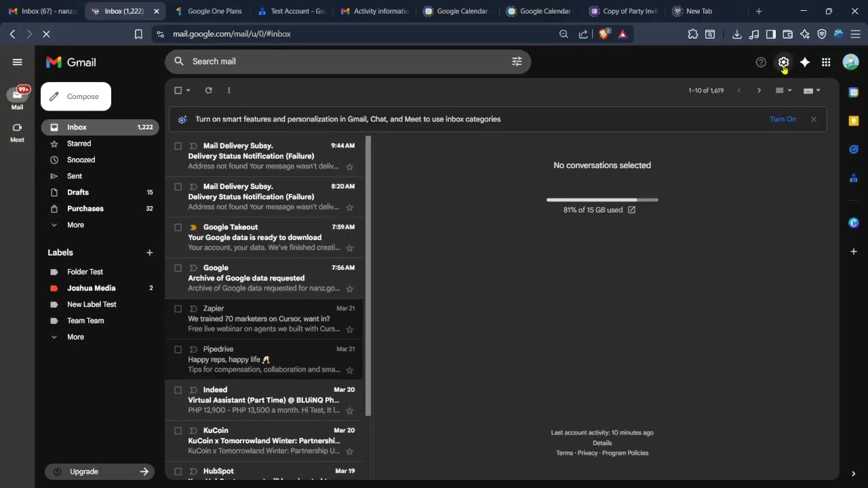Show search options filter icon

pyautogui.click(x=517, y=61)
